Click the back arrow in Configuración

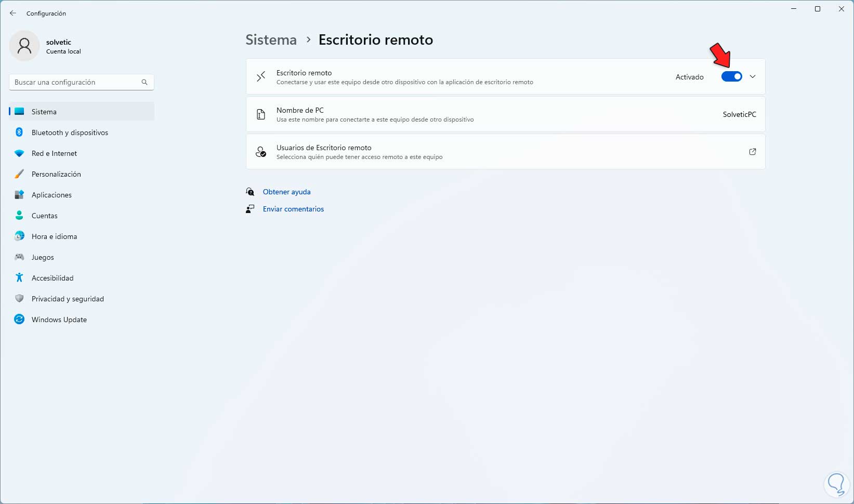[13, 13]
